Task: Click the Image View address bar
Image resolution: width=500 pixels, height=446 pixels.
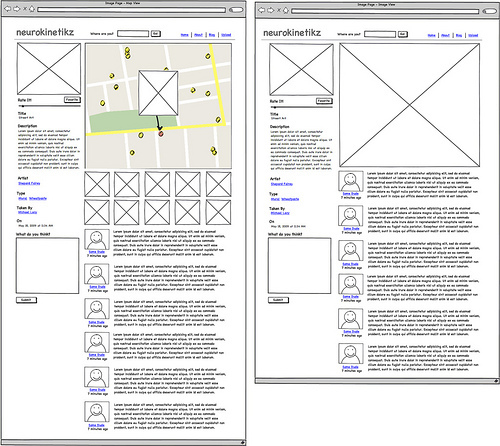Action: click(385, 11)
